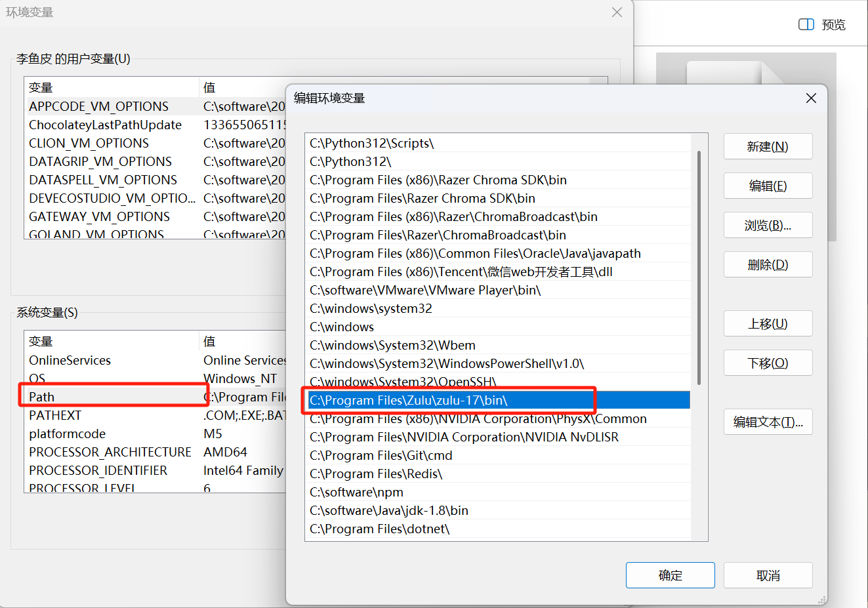Move entry up with 上移(U)
868x608 pixels.
click(768, 323)
